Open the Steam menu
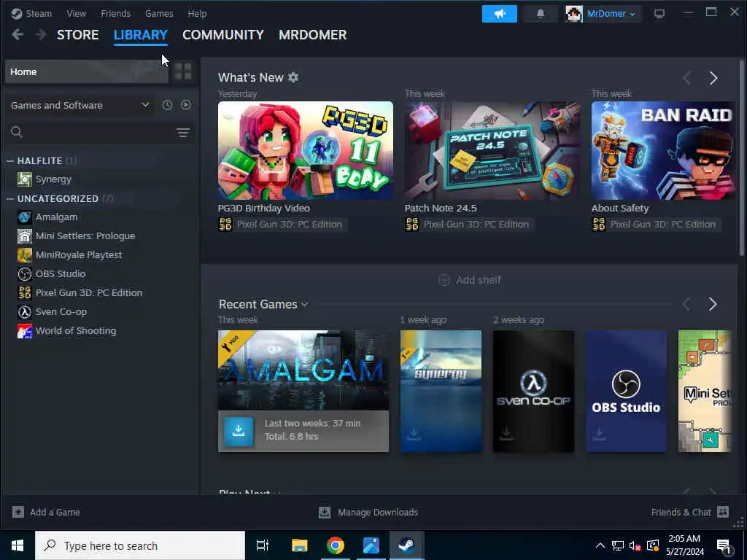Viewport: 747px width, 560px height. 39,13
